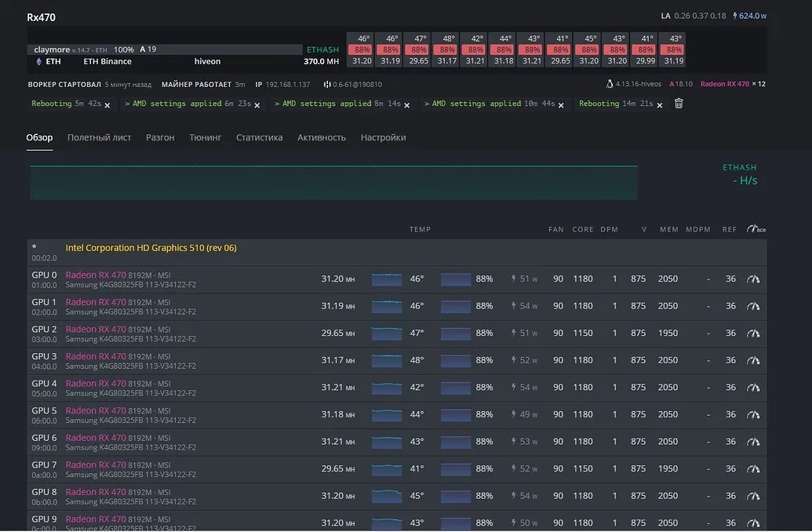Dismiss 'AMD settings applied 8m 14s' message
The width and height of the screenshot is (812, 532).
pos(407,105)
